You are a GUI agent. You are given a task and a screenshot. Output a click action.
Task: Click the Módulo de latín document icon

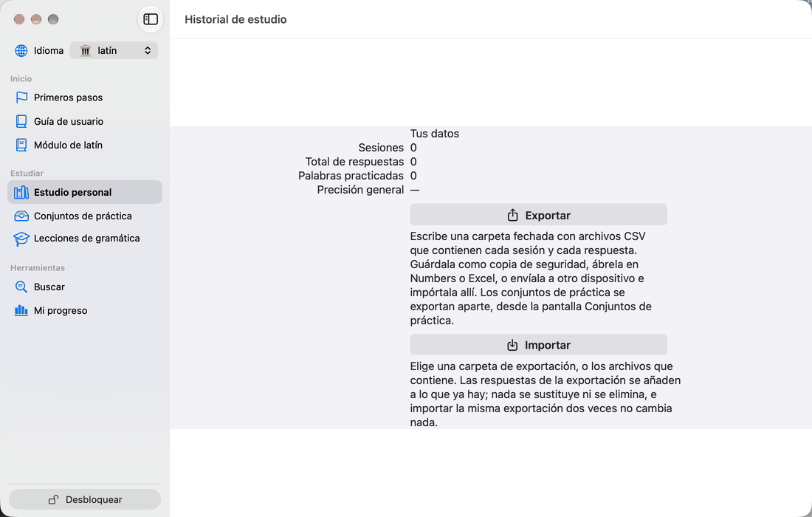coord(21,145)
